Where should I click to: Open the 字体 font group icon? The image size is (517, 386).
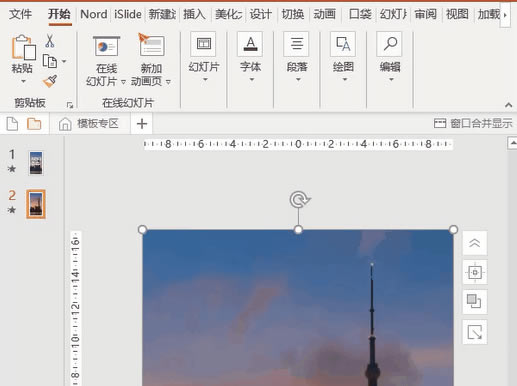pos(250,44)
